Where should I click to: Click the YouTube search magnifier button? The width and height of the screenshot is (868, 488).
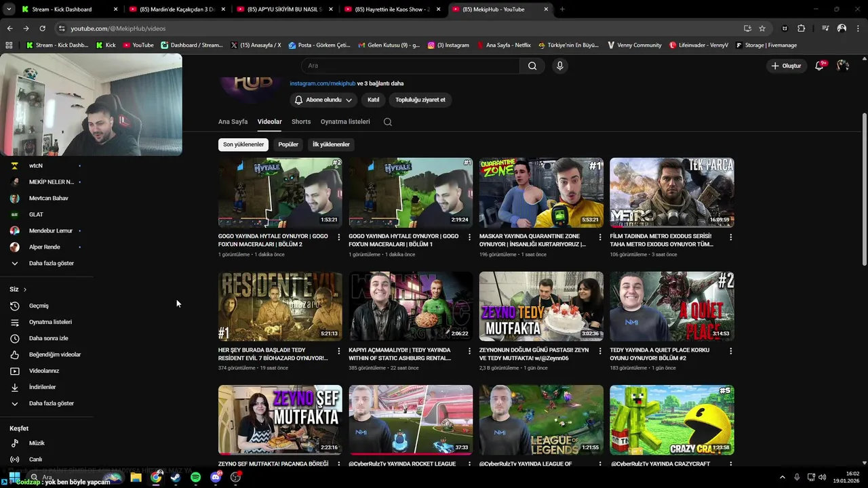[x=532, y=66]
